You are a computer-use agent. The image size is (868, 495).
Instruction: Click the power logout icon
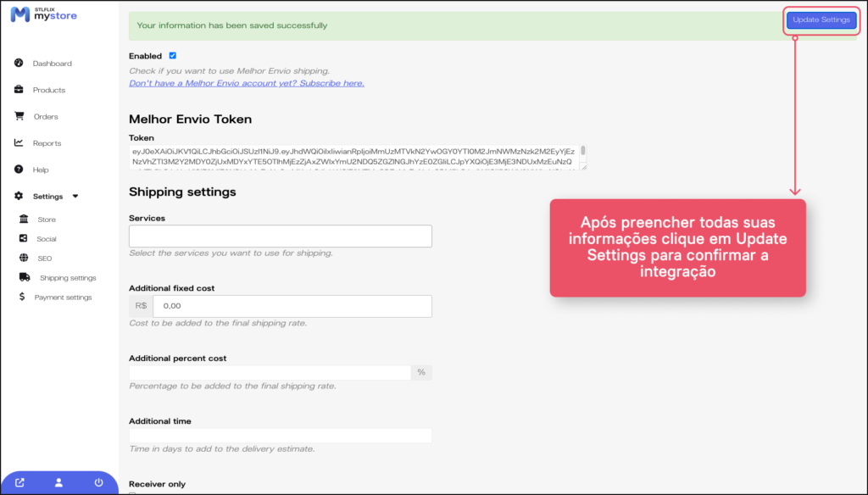click(98, 483)
